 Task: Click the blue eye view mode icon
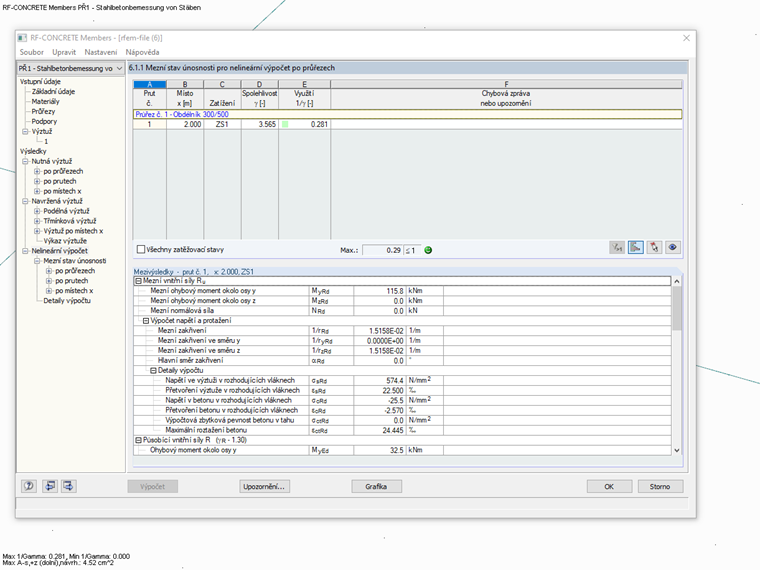(673, 248)
